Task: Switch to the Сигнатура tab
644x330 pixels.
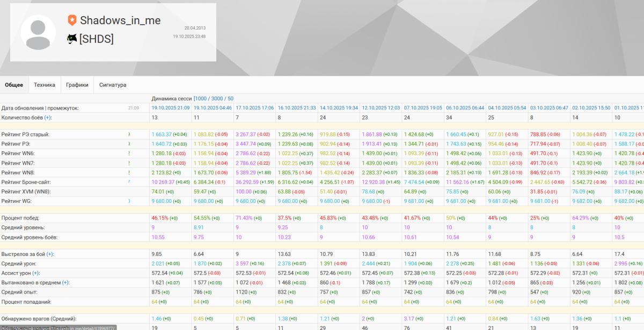Action: 113,85
